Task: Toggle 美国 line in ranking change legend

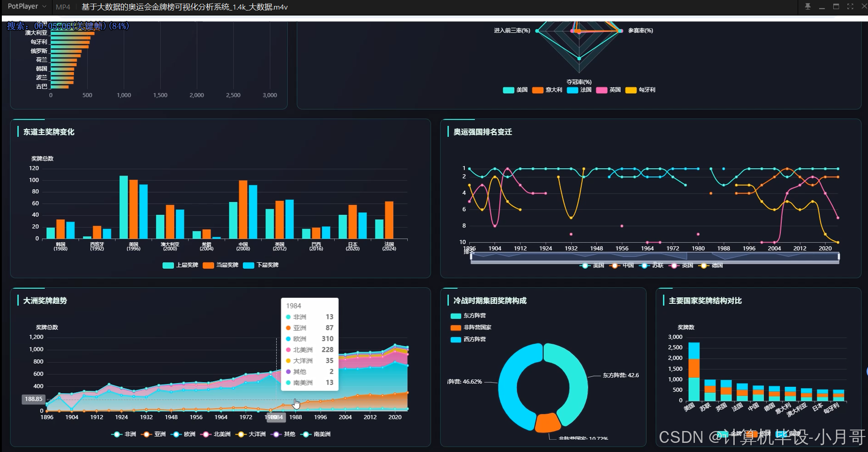Action: click(592, 265)
